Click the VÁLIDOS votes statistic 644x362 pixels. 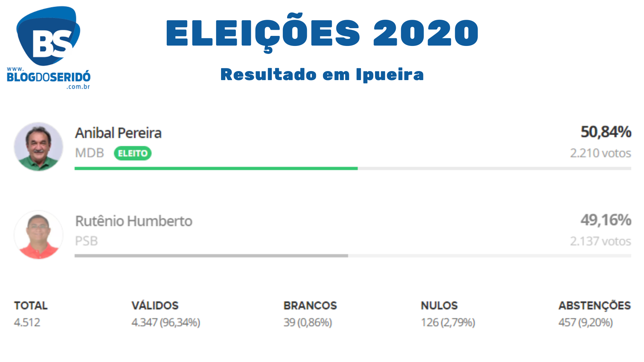166,314
